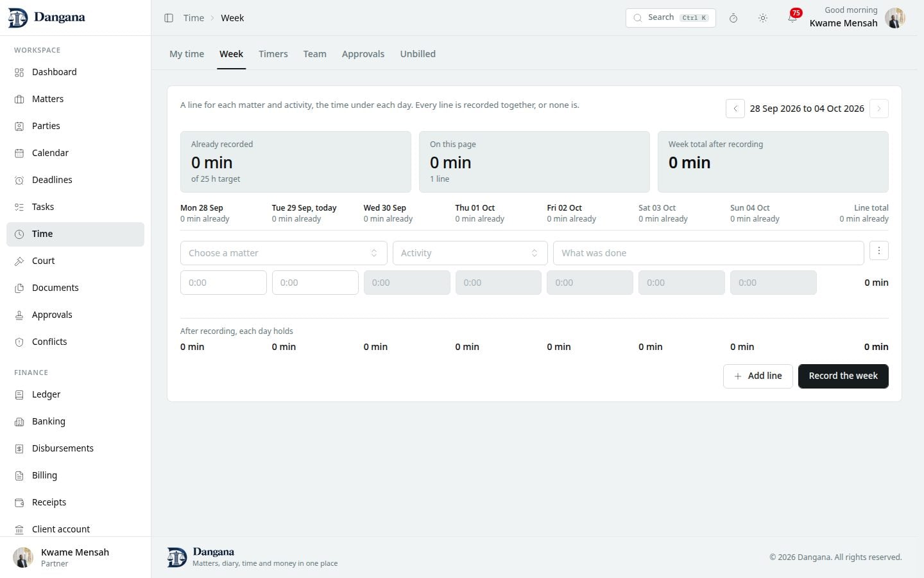Go to Dashboard in sidebar
Screen dimensions: 924x578
point(75,72)
